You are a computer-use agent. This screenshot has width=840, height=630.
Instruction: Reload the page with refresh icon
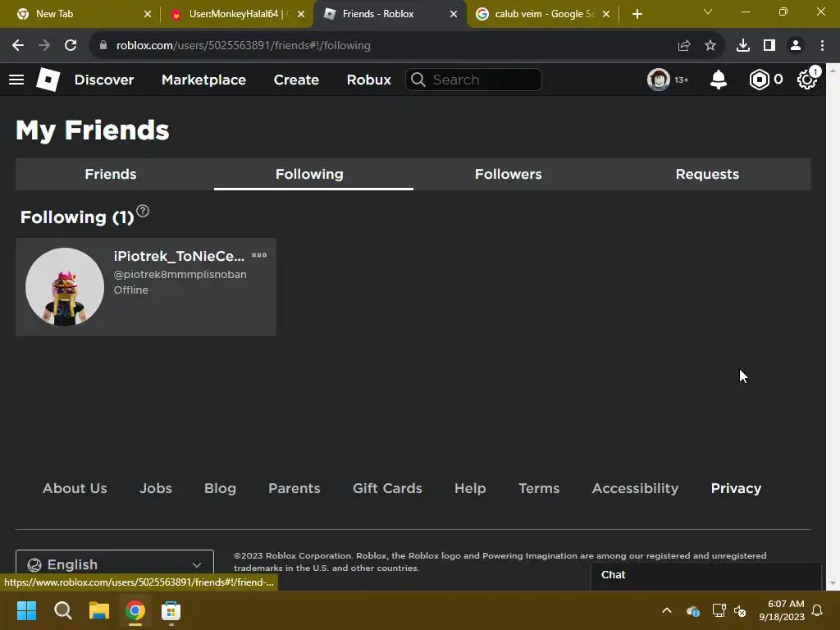click(71, 46)
